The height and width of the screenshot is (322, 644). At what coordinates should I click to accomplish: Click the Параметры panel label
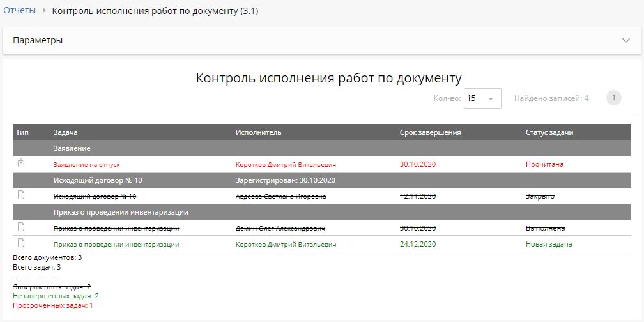[38, 41]
